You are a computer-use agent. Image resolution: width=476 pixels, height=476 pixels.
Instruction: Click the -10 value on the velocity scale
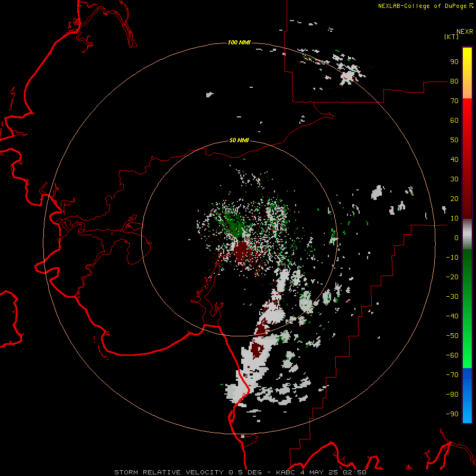click(452, 258)
